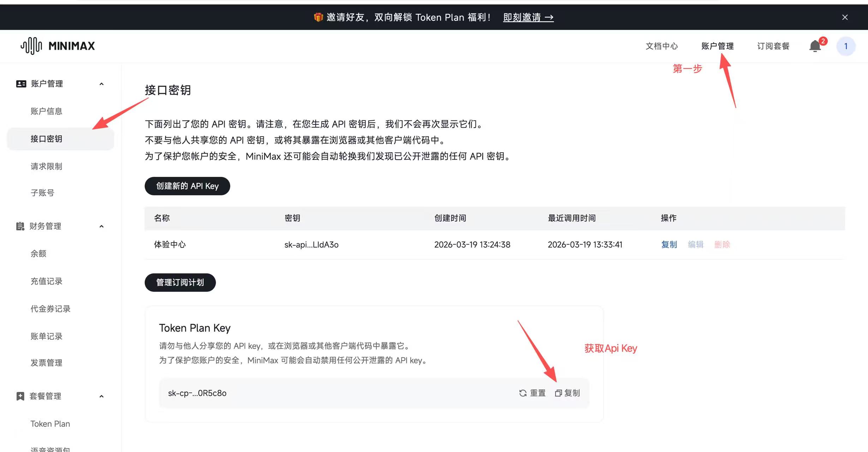Image resolution: width=868 pixels, height=452 pixels.
Task: Collapse the 账户管理 sidebar section
Action: 102,84
